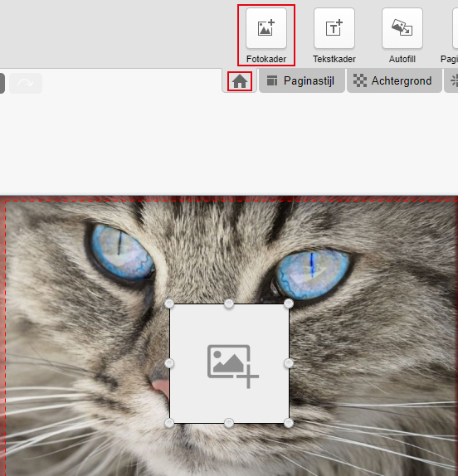The height and width of the screenshot is (476, 458).
Task: Click the Fotokader label text
Action: coord(266,59)
